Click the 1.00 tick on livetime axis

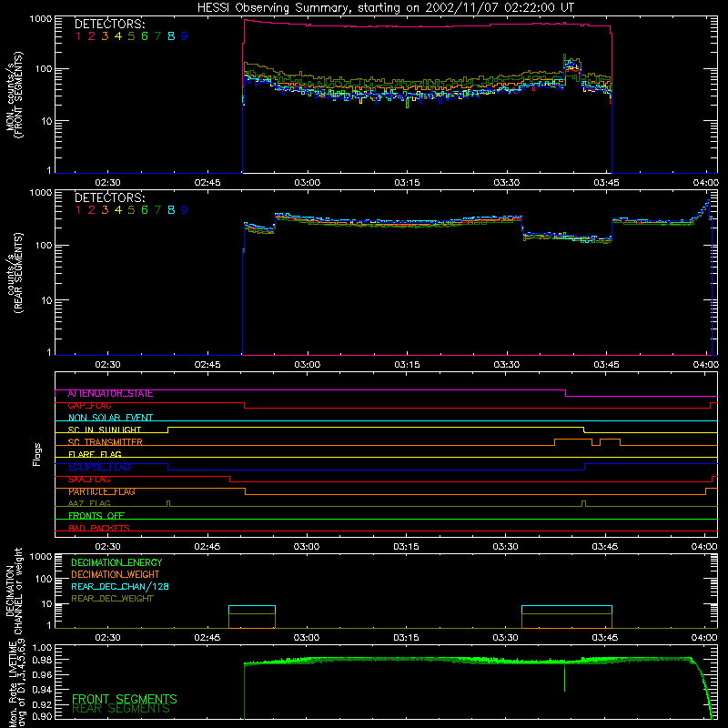pyautogui.click(x=42, y=648)
